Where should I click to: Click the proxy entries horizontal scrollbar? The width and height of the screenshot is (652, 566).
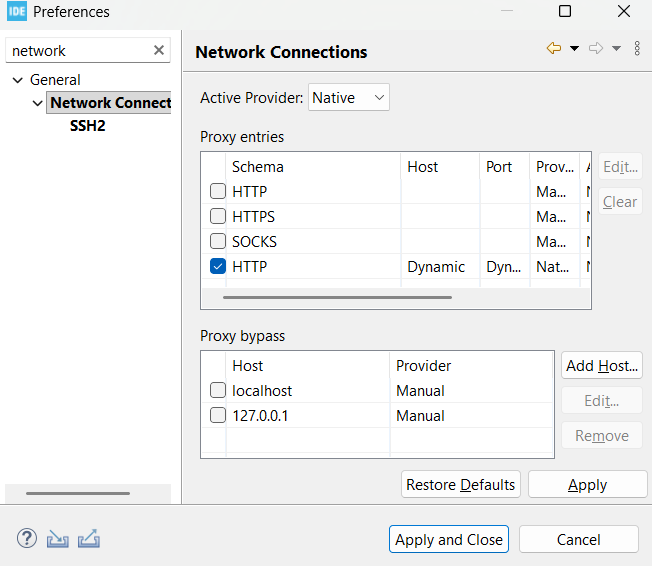pyautogui.click(x=337, y=297)
